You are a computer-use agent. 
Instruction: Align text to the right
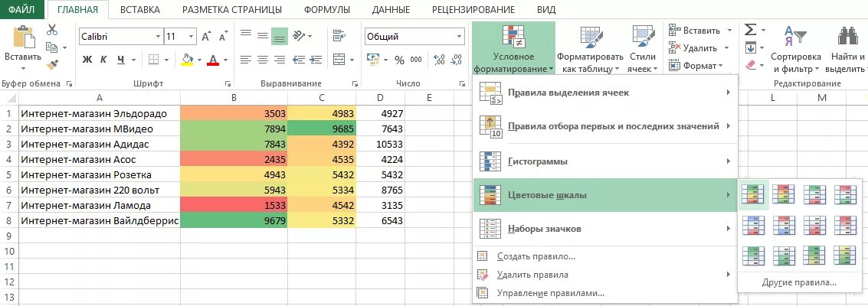coord(280,59)
